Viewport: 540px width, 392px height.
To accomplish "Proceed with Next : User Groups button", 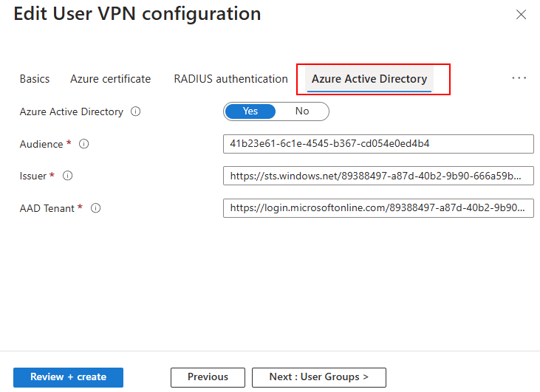I will tap(319, 377).
